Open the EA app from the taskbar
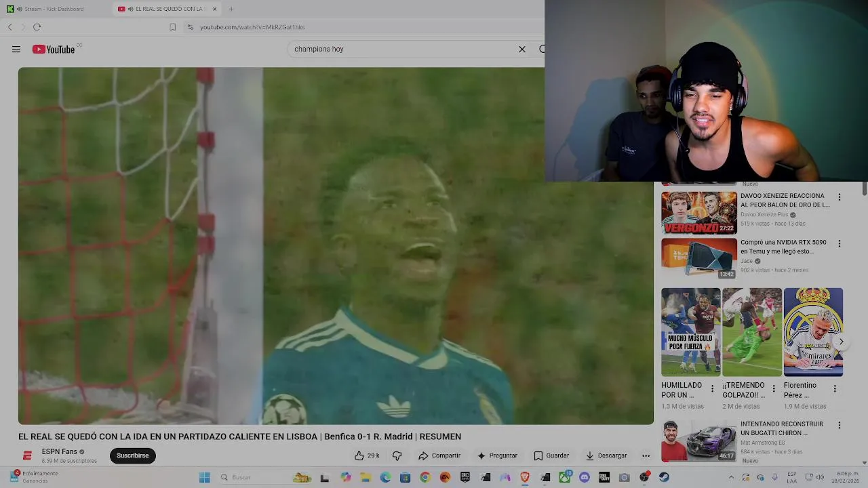Viewport: 868px width, 488px height. point(445,477)
